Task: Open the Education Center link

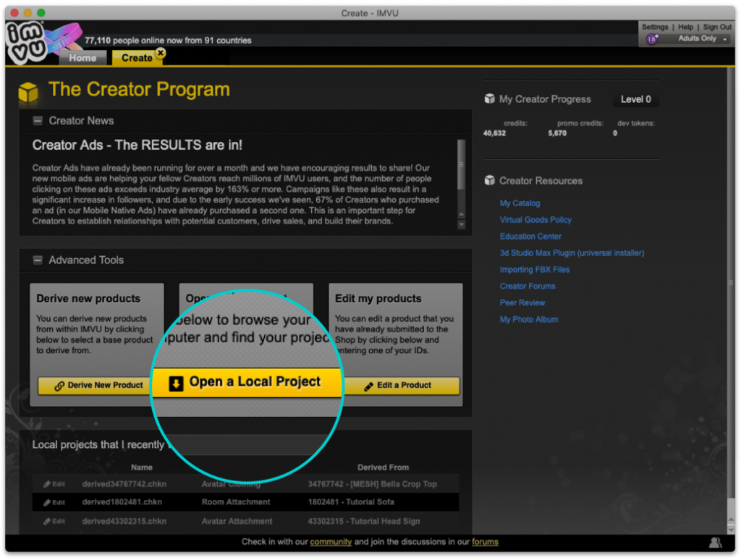Action: [530, 237]
